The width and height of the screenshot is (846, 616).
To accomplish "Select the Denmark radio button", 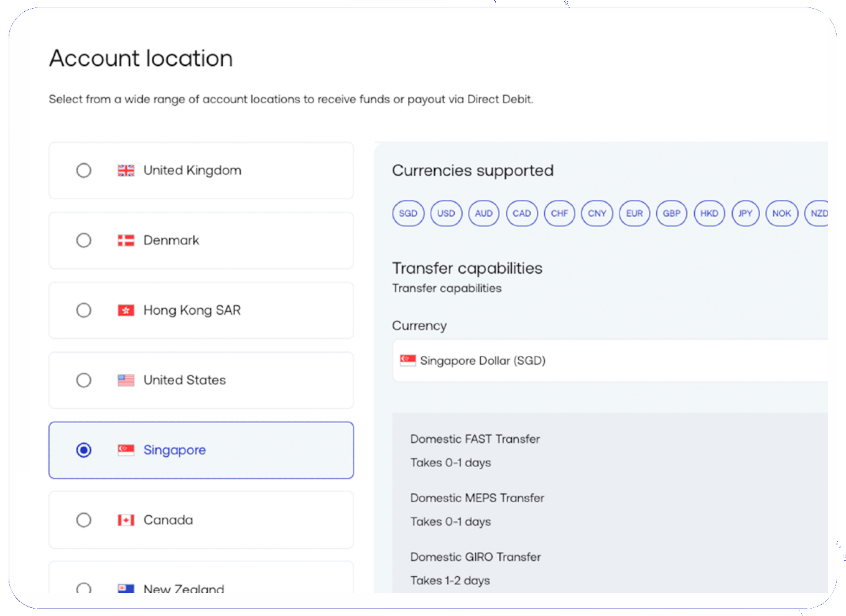I will point(83,241).
